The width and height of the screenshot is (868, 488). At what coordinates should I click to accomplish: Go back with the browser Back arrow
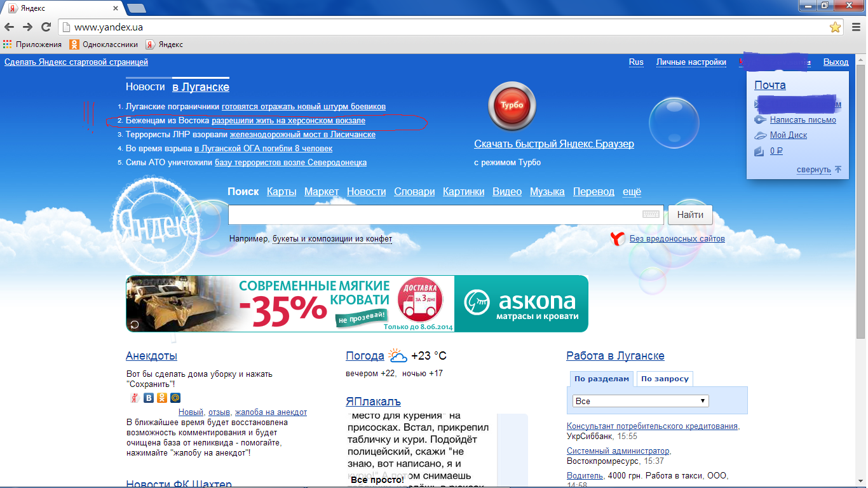9,27
